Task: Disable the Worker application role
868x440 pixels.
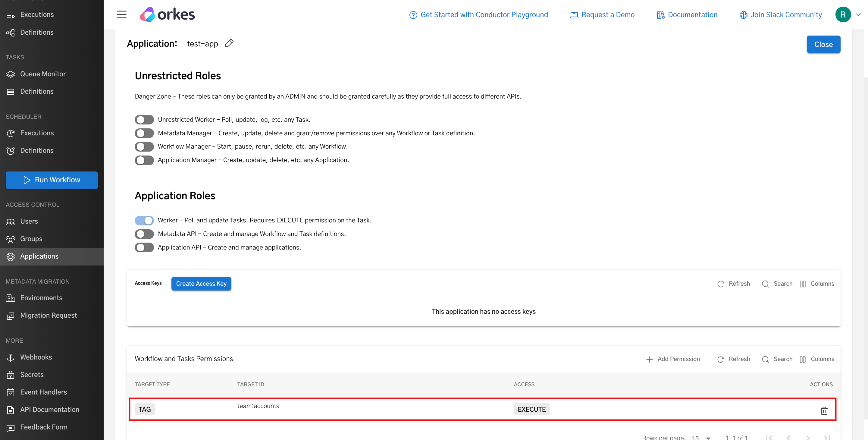Action: tap(144, 220)
